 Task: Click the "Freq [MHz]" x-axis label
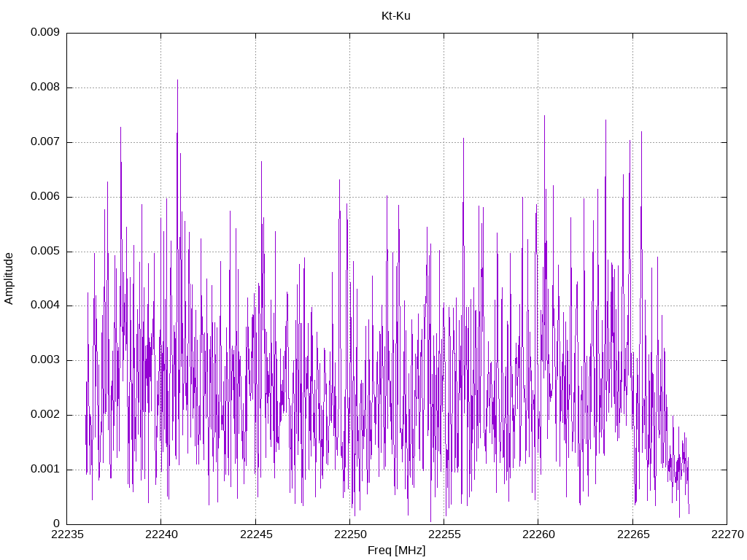click(x=396, y=551)
